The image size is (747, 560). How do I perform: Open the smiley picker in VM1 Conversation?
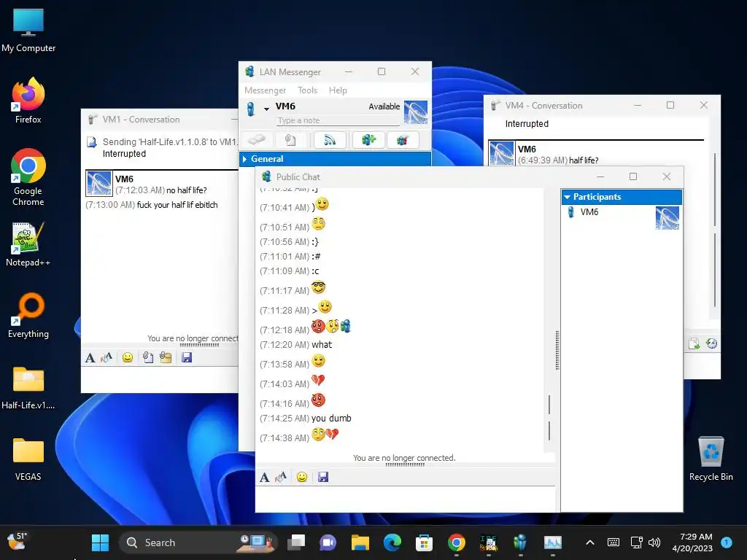[127, 357]
